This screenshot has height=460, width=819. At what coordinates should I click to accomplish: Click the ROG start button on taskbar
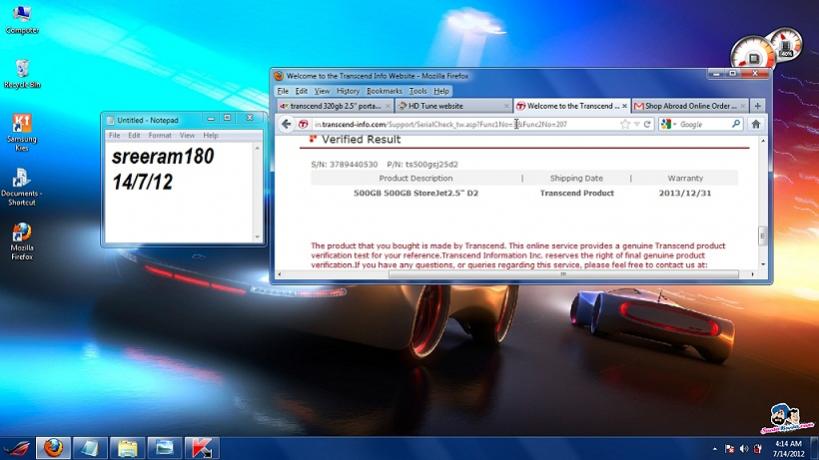(x=17, y=449)
